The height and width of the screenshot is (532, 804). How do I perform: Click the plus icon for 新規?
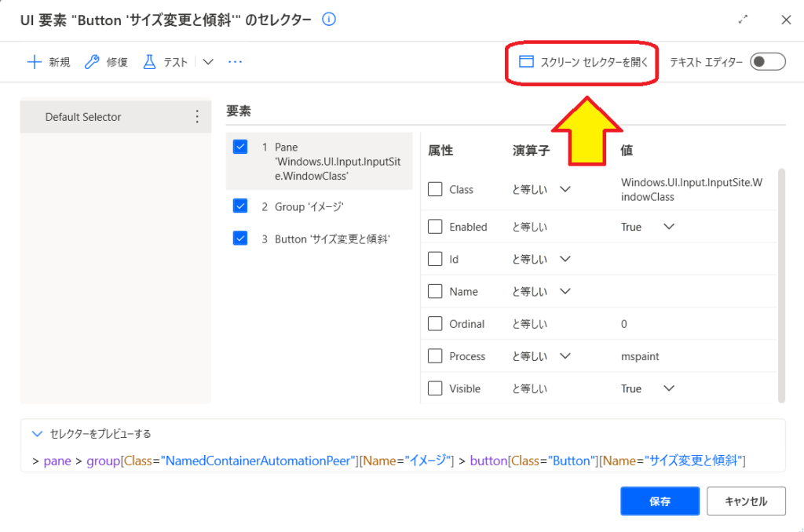[35, 62]
